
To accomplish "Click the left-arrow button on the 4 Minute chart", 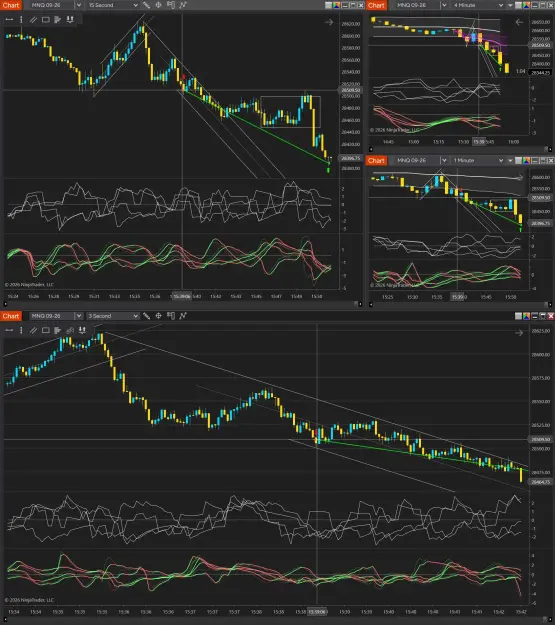I will tap(519, 22).
